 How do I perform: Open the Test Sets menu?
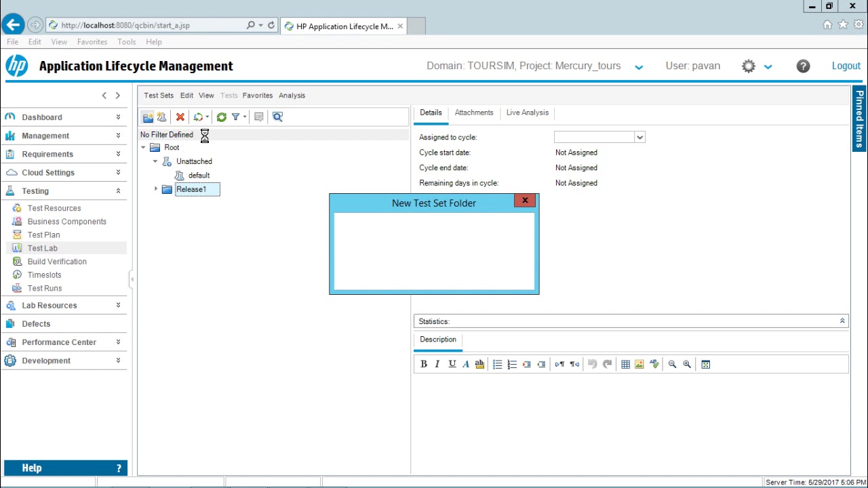[159, 96]
